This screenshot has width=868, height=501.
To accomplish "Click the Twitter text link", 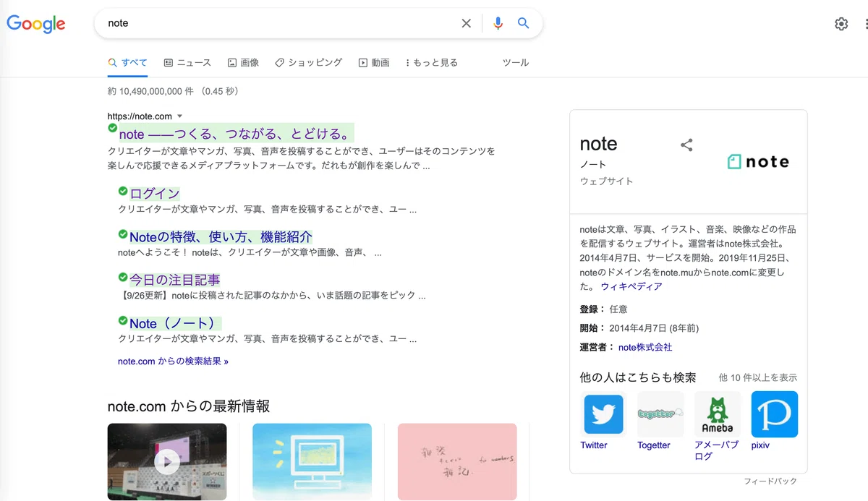I will [x=594, y=445].
